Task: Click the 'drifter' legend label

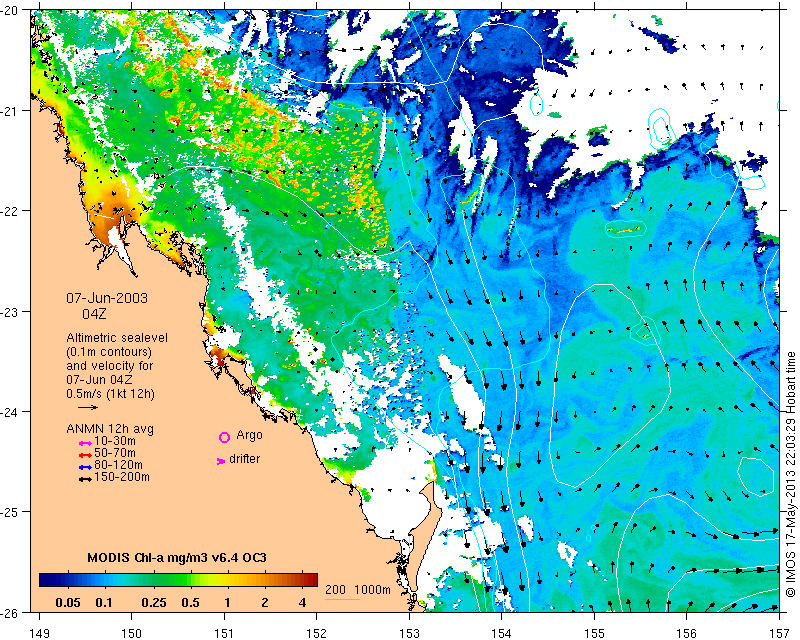Action: pos(244,459)
